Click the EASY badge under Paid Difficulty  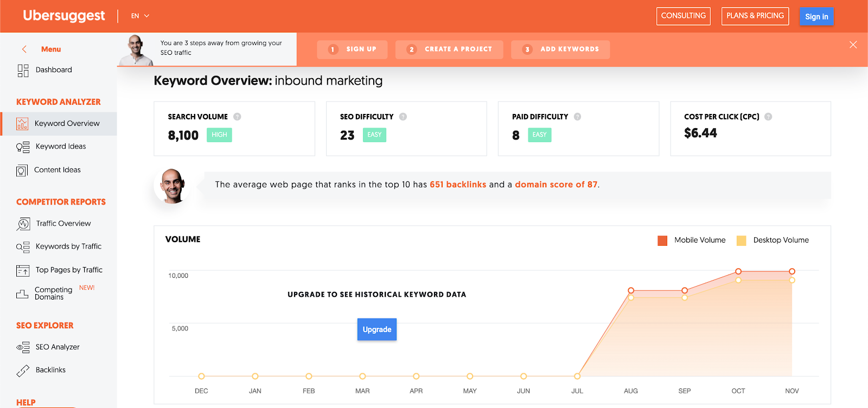[539, 135]
